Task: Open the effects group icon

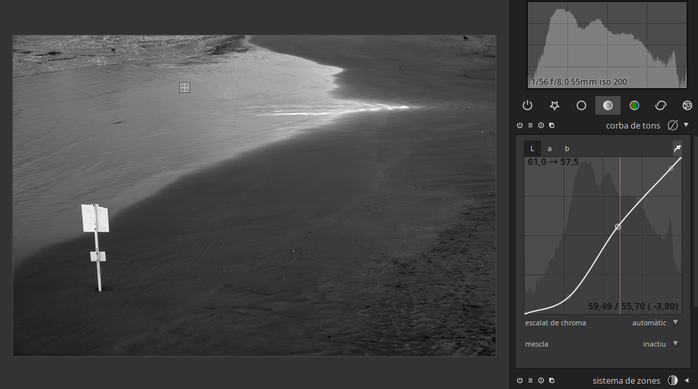Action: (x=687, y=105)
